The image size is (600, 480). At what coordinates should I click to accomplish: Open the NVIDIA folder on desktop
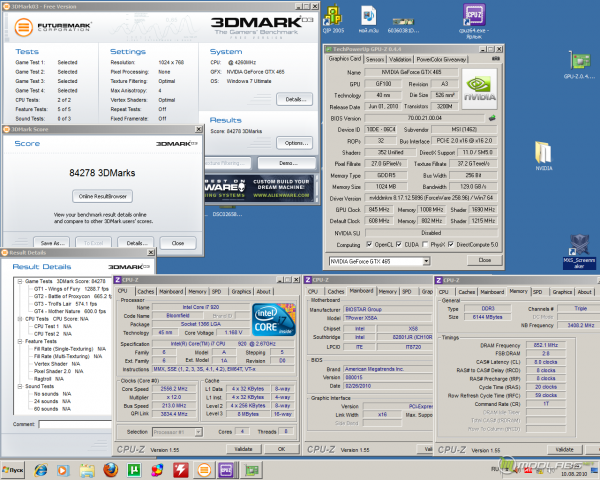click(544, 155)
